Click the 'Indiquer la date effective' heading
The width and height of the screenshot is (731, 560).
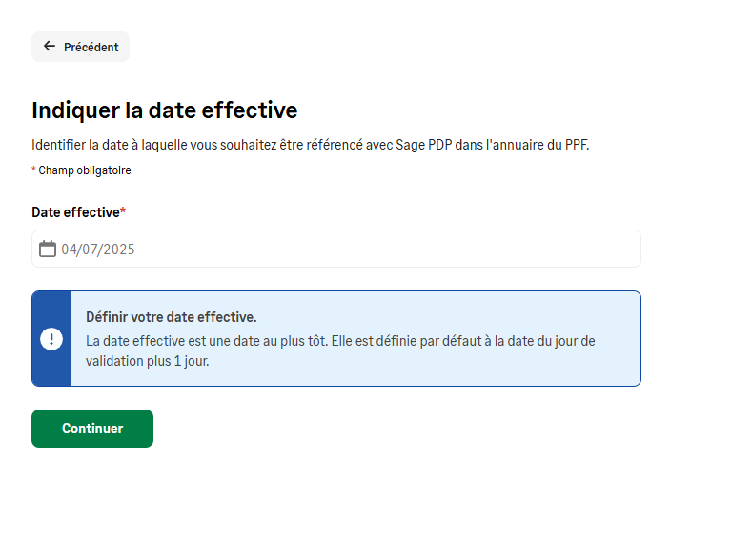[165, 110]
